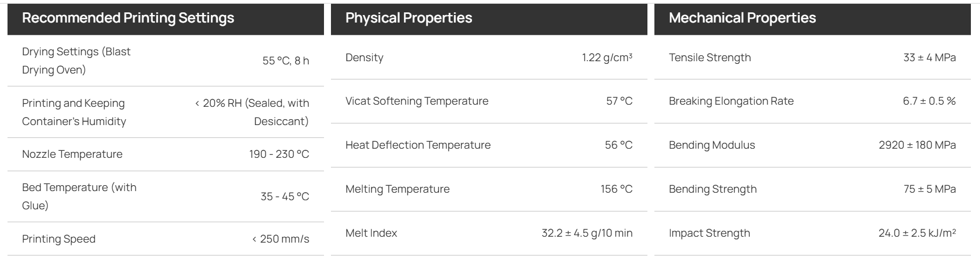
Task: Select the Nozzle Temperature label
Action: coord(72,154)
